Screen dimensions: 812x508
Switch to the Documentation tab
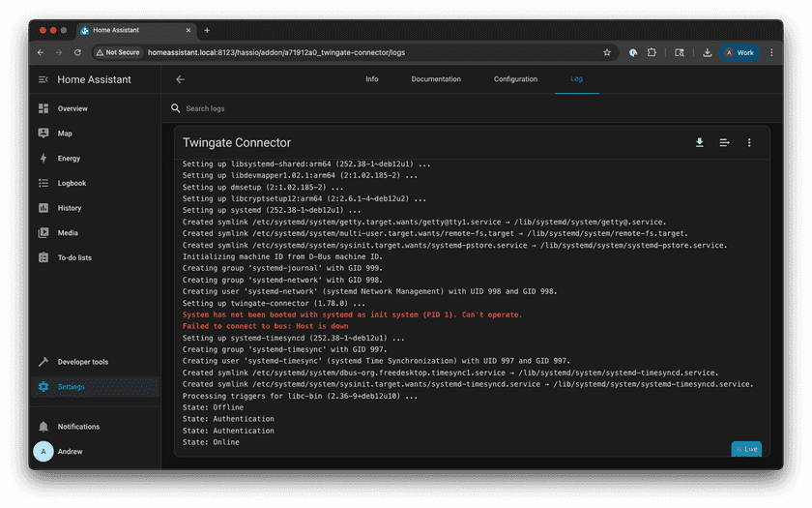436,79
